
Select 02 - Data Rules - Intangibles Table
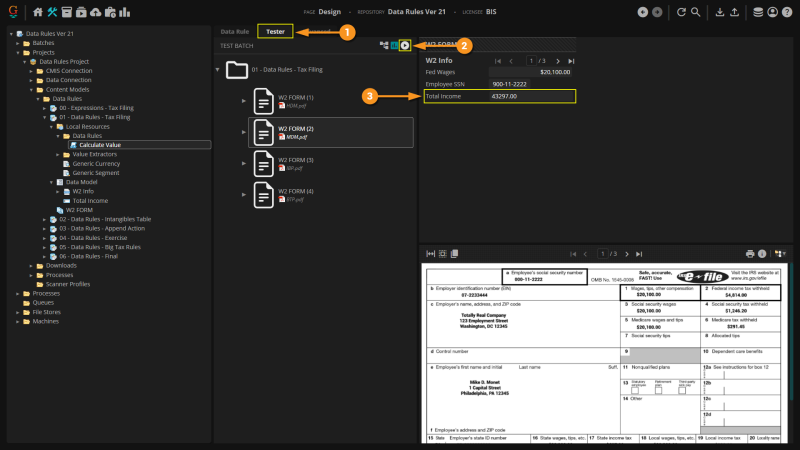pyautogui.click(x=105, y=219)
